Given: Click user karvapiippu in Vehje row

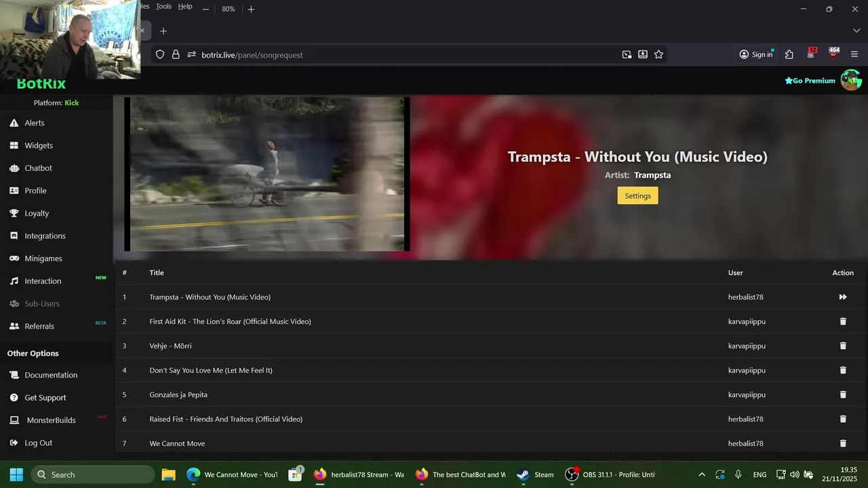Looking at the screenshot, I should (x=747, y=346).
